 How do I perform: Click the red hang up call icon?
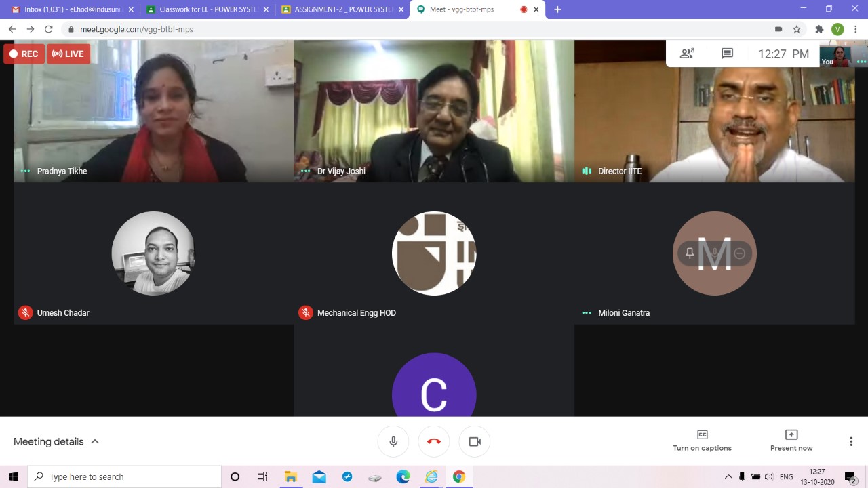[x=434, y=442]
